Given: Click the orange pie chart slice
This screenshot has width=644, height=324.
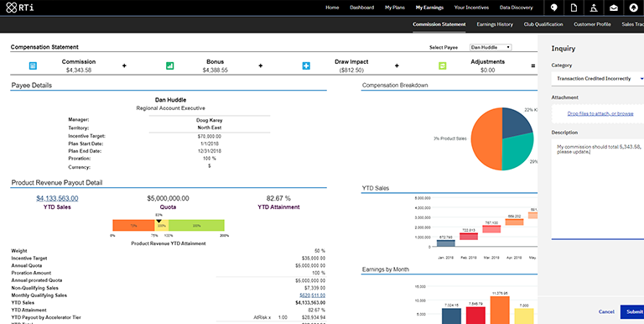Looking at the screenshot, I should pos(486,139).
